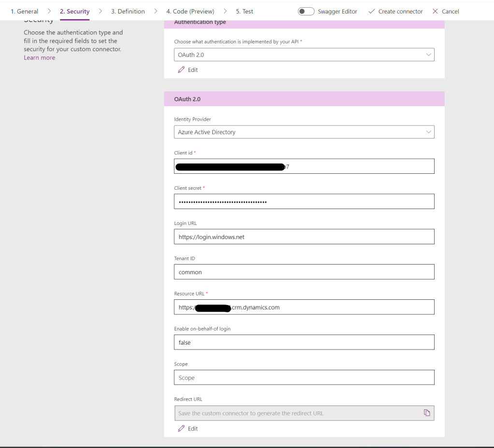Open the authentication type dropdown

coord(304,55)
